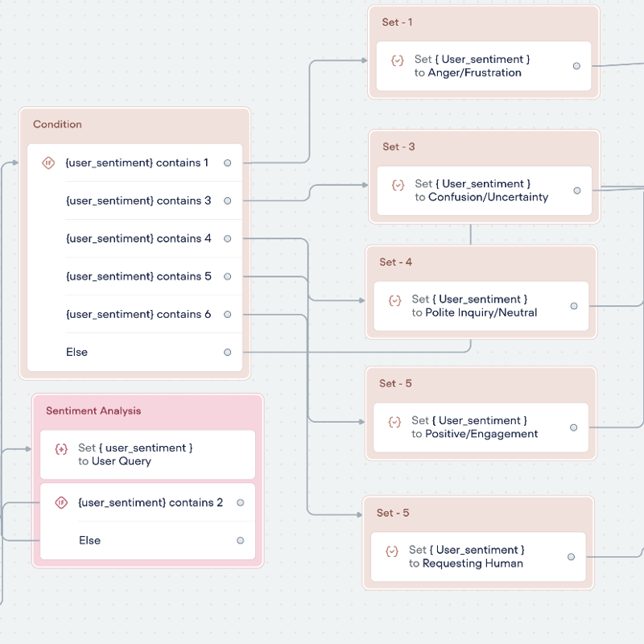This screenshot has width=644, height=644.
Task: Click the set-variable icon for Requesting Human step
Action: [x=392, y=551]
